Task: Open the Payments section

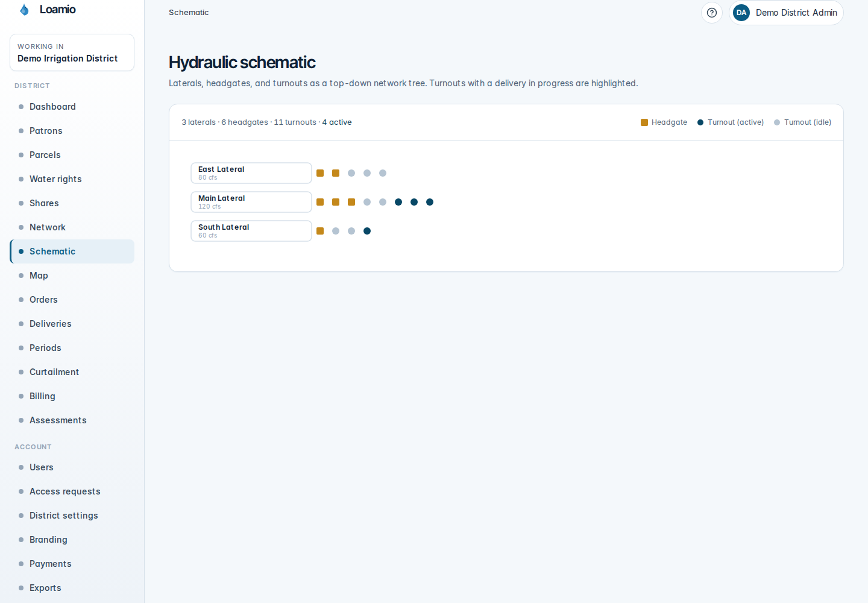Action: point(72,564)
